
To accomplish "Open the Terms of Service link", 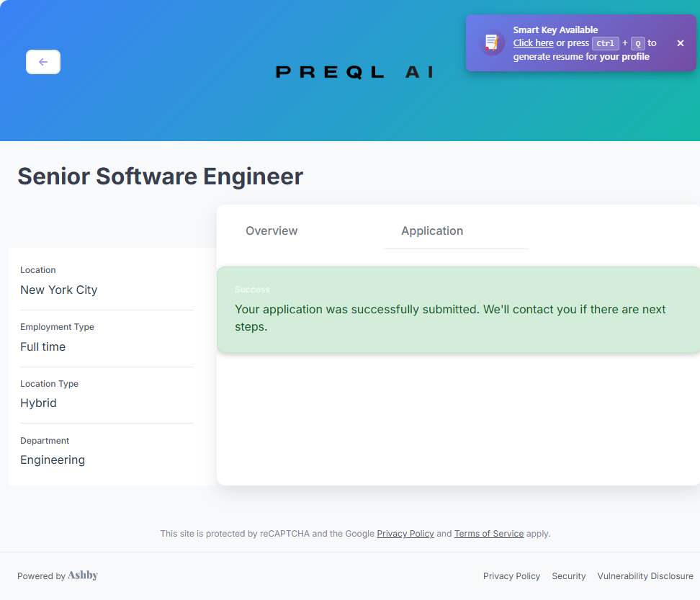I will click(489, 534).
